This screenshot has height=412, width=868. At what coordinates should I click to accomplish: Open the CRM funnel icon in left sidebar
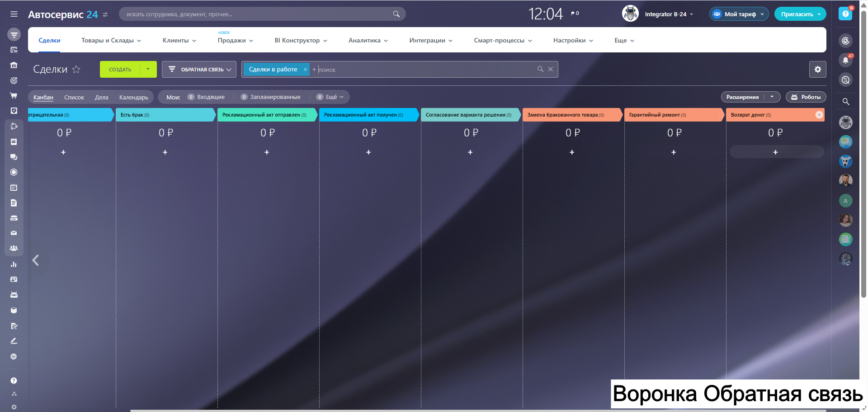(14, 34)
